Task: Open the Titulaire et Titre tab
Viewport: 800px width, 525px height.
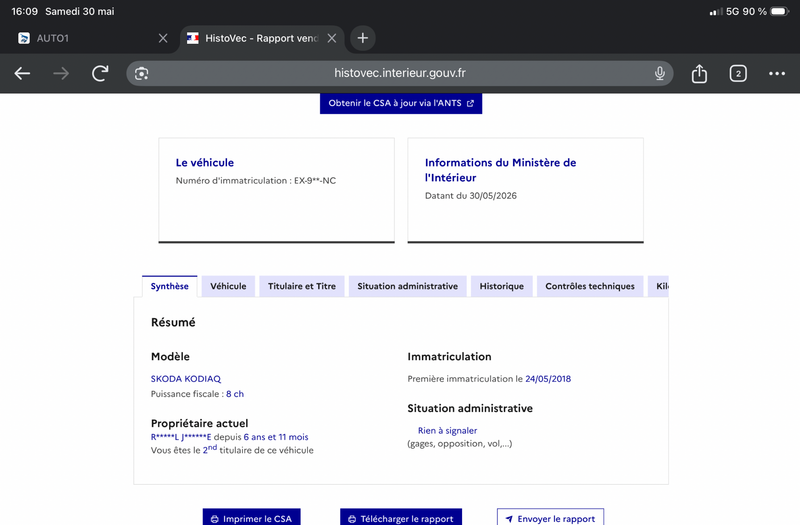Action: coord(302,286)
